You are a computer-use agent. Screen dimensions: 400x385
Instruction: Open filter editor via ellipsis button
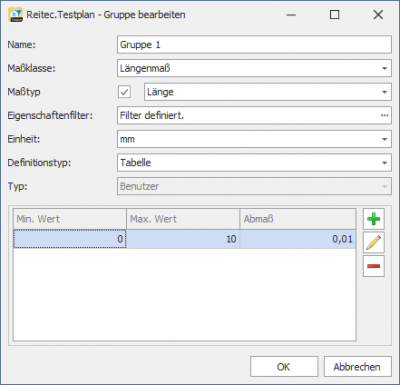tap(384, 115)
